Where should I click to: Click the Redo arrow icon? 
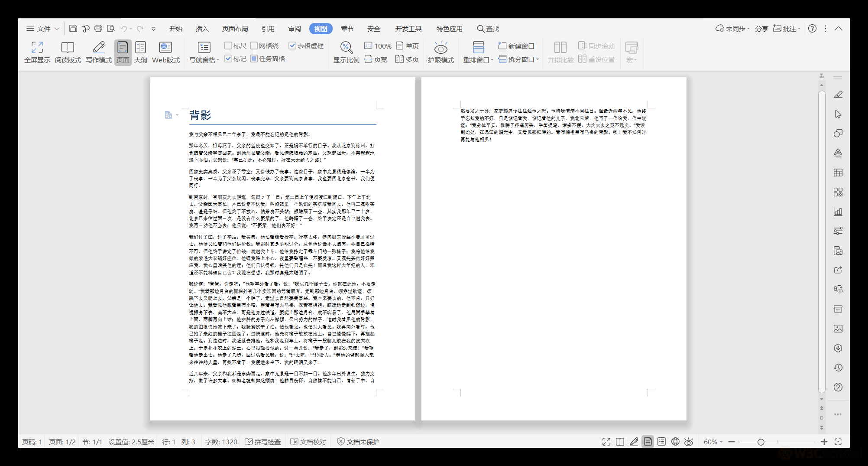(140, 29)
